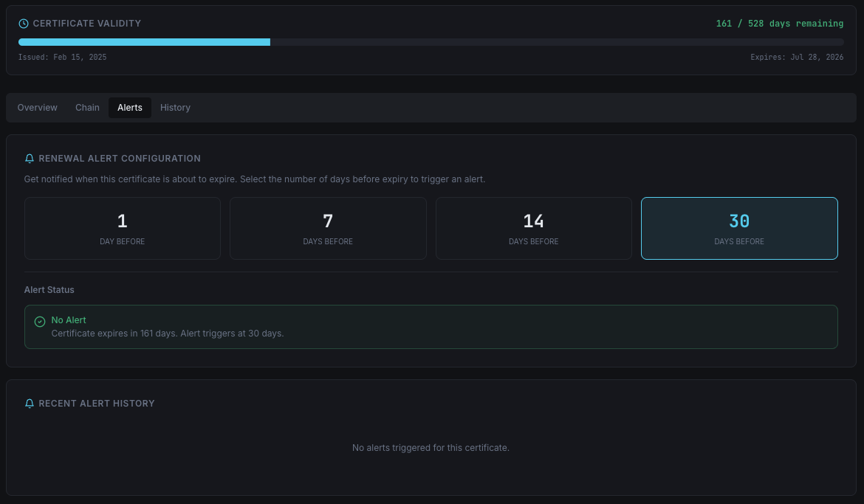Go to the History tab
This screenshot has height=504, width=864.
coord(175,108)
